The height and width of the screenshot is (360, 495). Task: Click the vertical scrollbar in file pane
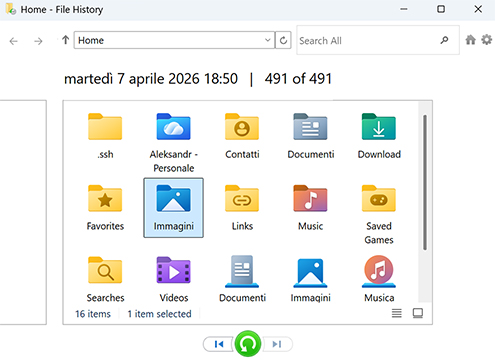pyautogui.click(x=425, y=182)
